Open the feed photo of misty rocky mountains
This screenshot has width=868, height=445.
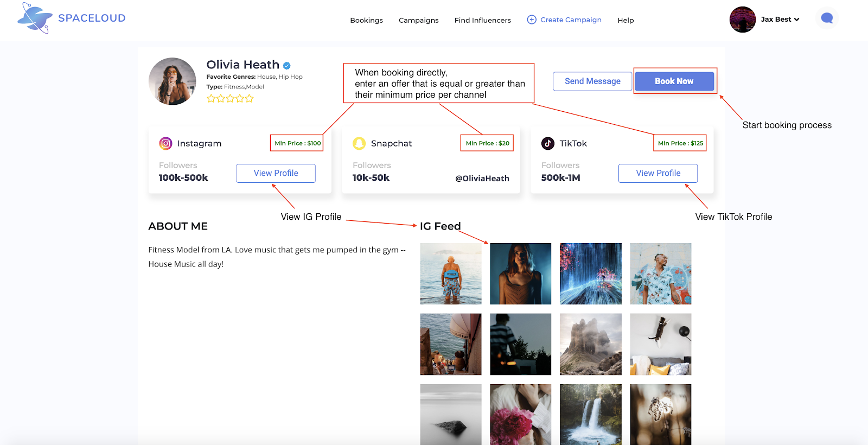(x=591, y=344)
